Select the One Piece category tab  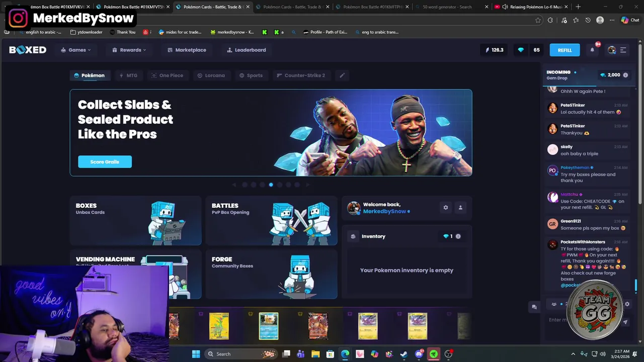(x=167, y=75)
